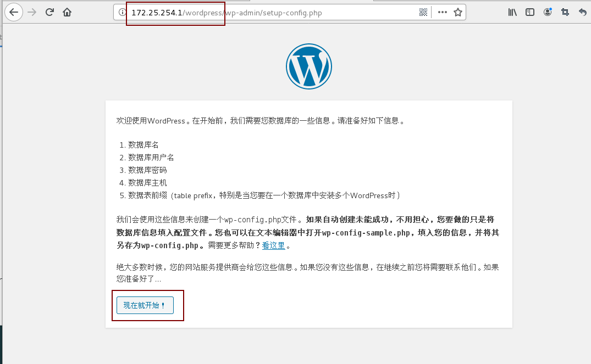Click the list item 数据库密码
This screenshot has width=591, height=364.
tap(147, 170)
